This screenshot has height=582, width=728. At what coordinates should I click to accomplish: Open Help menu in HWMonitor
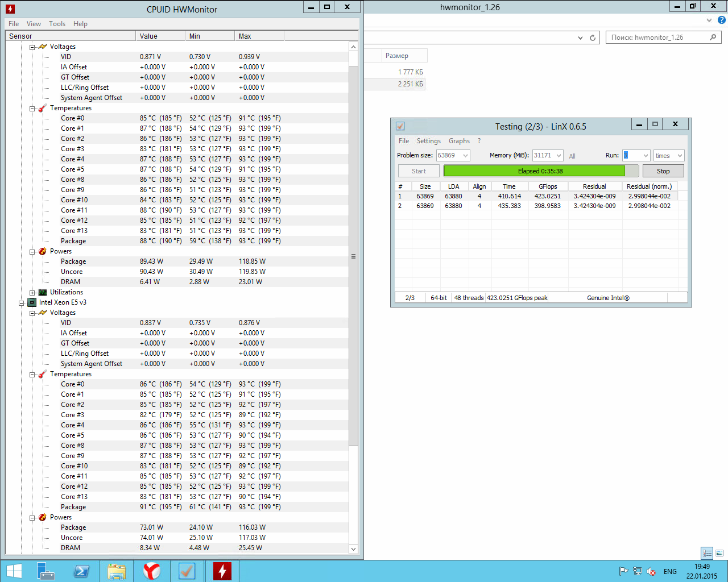(80, 24)
